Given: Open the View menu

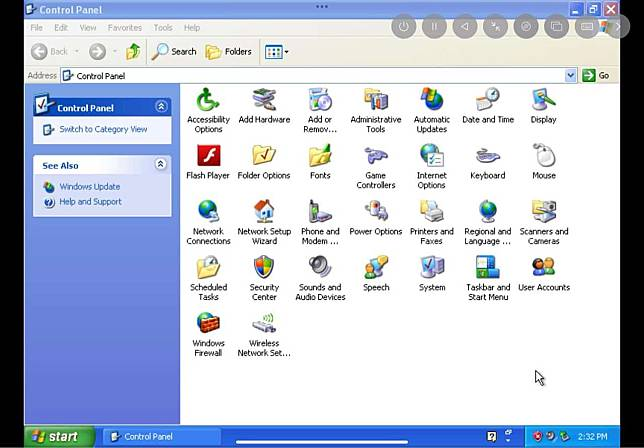Looking at the screenshot, I should point(87,28).
